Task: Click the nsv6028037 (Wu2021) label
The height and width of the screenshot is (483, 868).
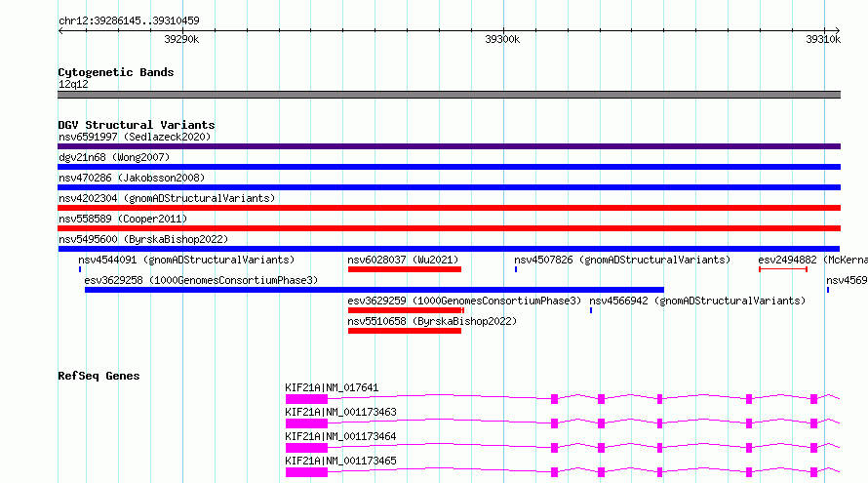Action: [403, 260]
